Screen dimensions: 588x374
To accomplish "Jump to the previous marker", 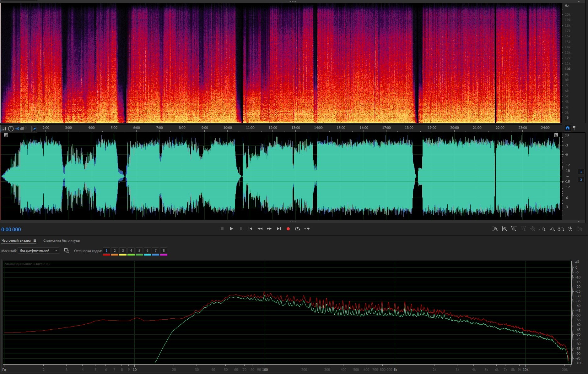I will (250, 229).
